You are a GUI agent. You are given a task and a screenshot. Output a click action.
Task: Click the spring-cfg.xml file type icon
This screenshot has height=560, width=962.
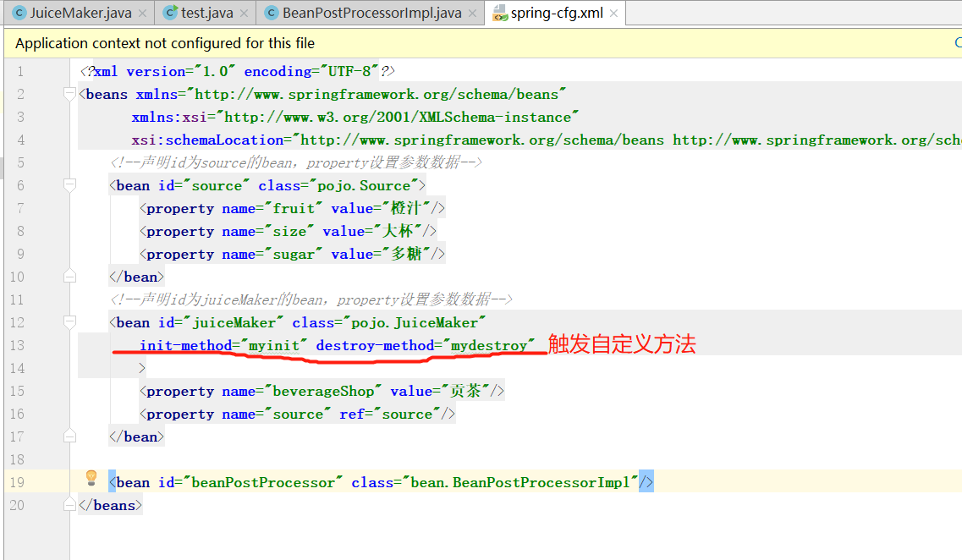(x=500, y=13)
